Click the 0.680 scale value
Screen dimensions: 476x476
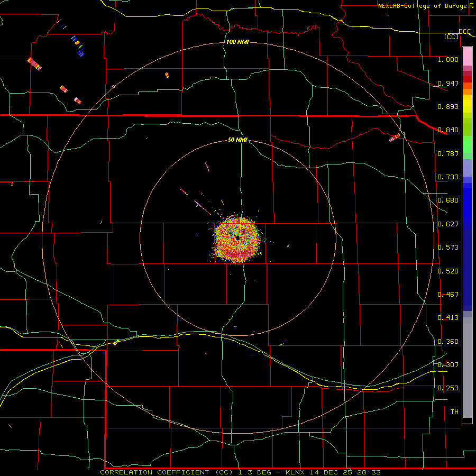click(x=448, y=200)
